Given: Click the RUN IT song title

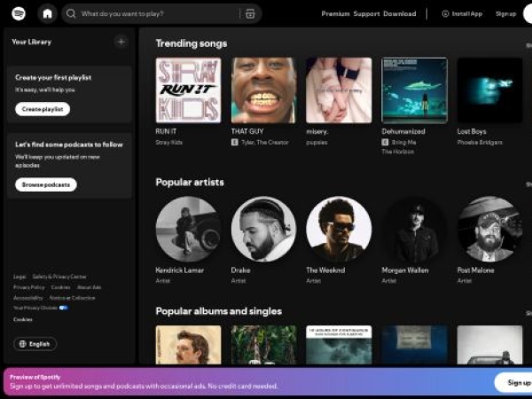Looking at the screenshot, I should coord(166,131).
